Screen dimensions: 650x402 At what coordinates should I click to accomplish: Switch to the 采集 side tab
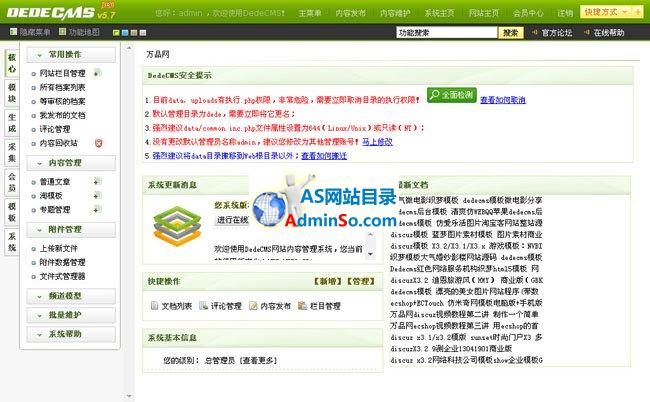[x=12, y=153]
